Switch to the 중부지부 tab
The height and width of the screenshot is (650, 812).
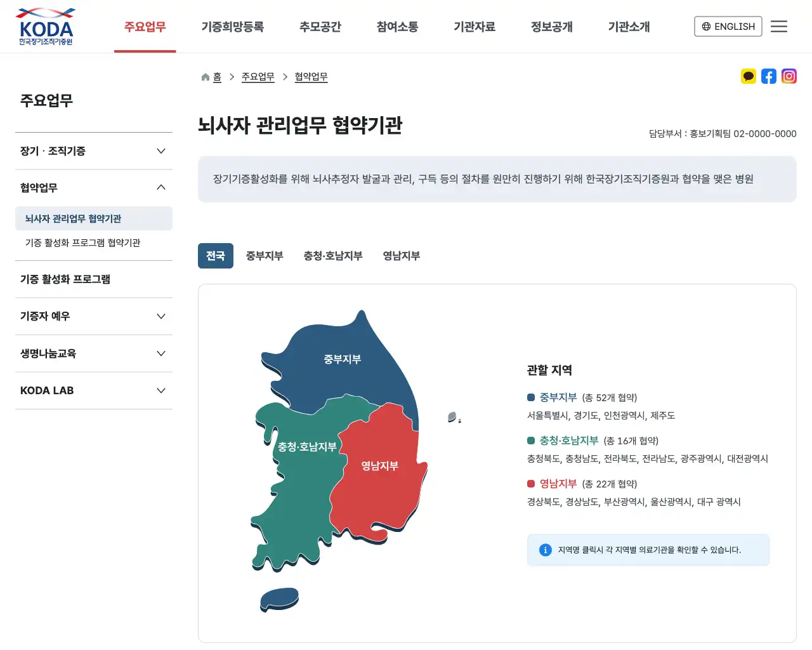pyautogui.click(x=265, y=256)
